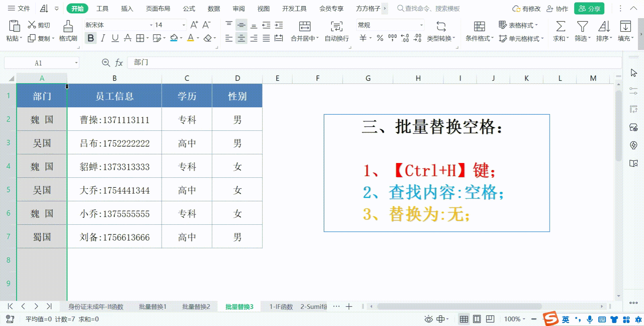Switch to 视图 ribbon tab

[264, 8]
